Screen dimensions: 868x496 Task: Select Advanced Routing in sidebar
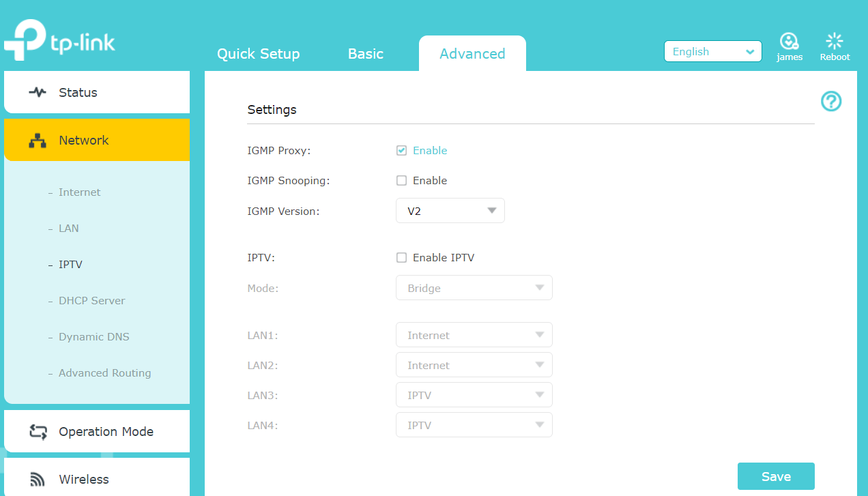(104, 373)
